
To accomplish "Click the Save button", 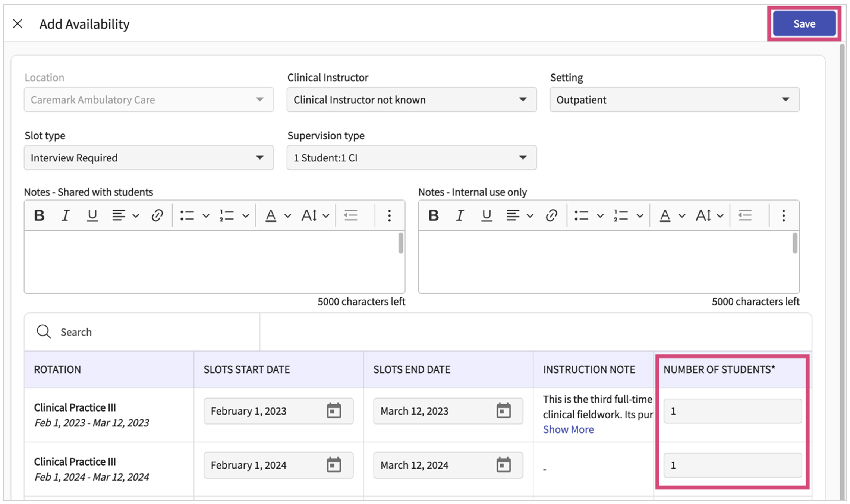I will click(804, 24).
